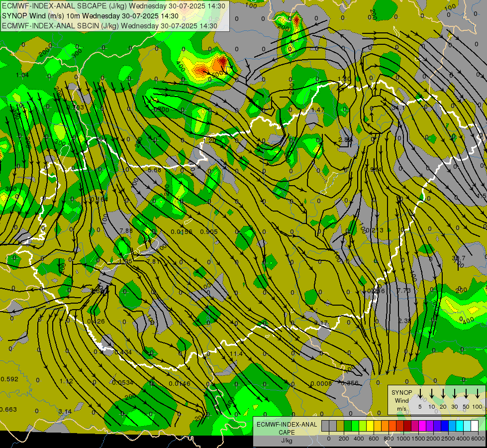Click the map value '0.0156'

tap(182, 231)
